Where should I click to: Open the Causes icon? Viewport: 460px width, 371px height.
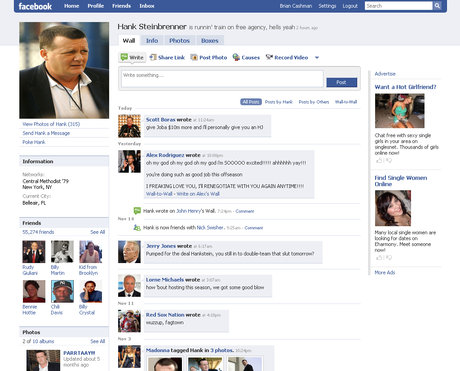pyautogui.click(x=236, y=57)
